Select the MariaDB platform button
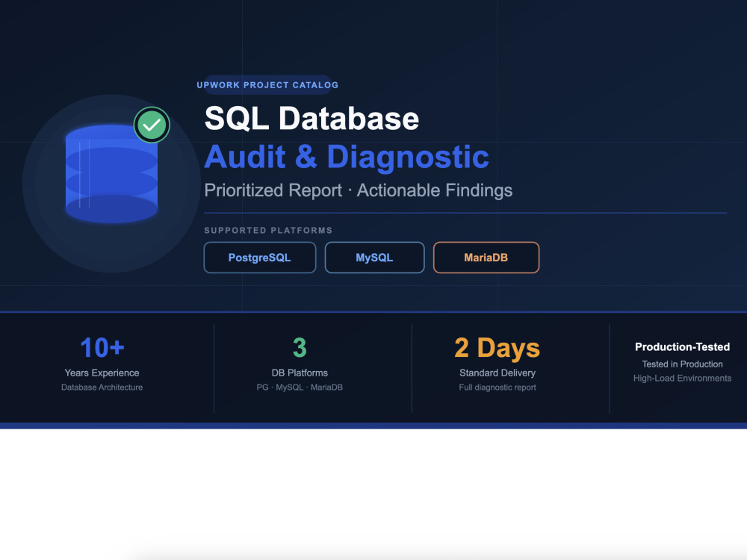Image resolution: width=747 pixels, height=560 pixels. click(x=486, y=258)
